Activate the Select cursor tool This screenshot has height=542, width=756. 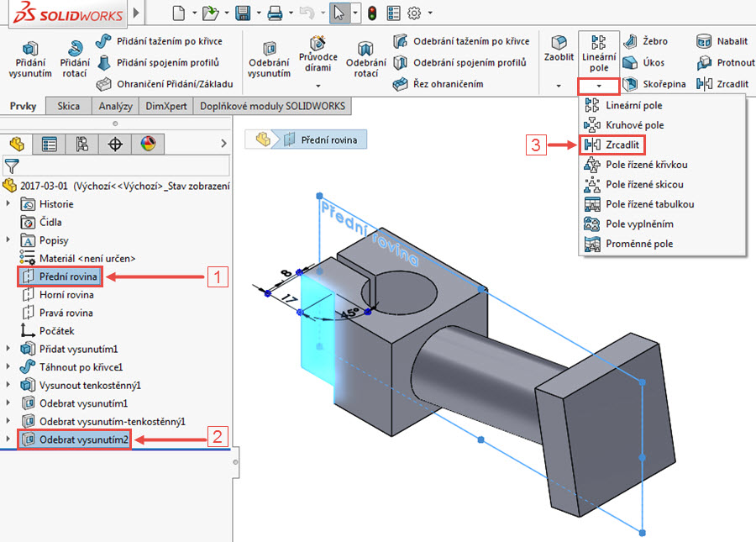[339, 13]
